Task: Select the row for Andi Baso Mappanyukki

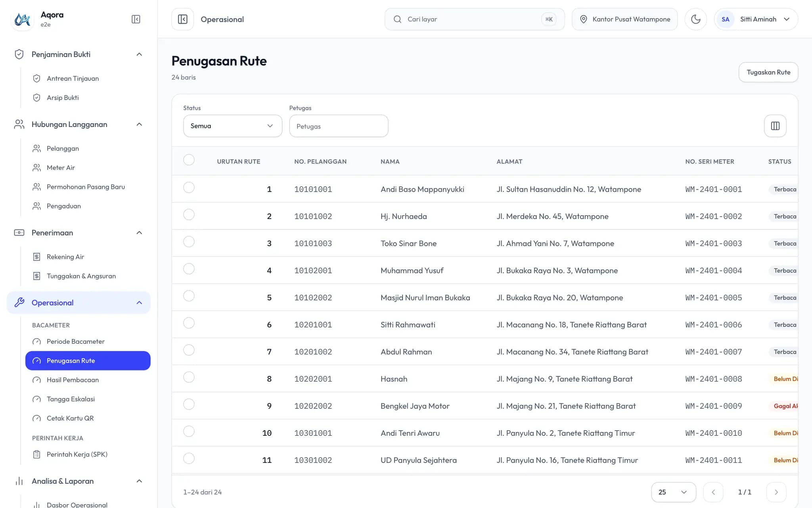Action: (189, 187)
